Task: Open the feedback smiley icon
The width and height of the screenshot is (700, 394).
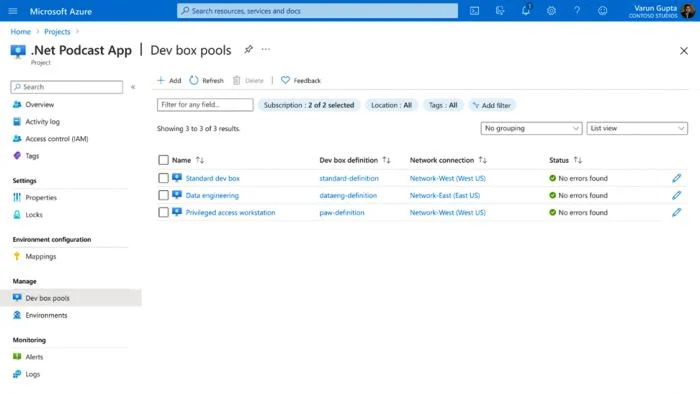Action: click(603, 11)
